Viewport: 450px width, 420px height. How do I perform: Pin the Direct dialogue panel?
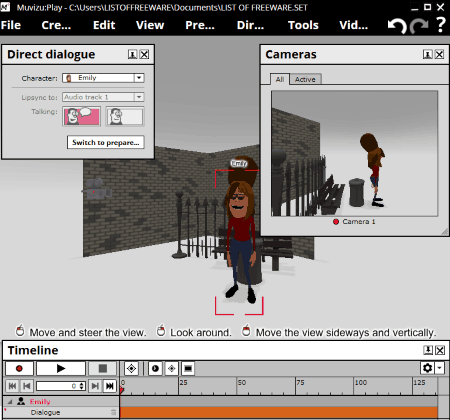[132, 54]
